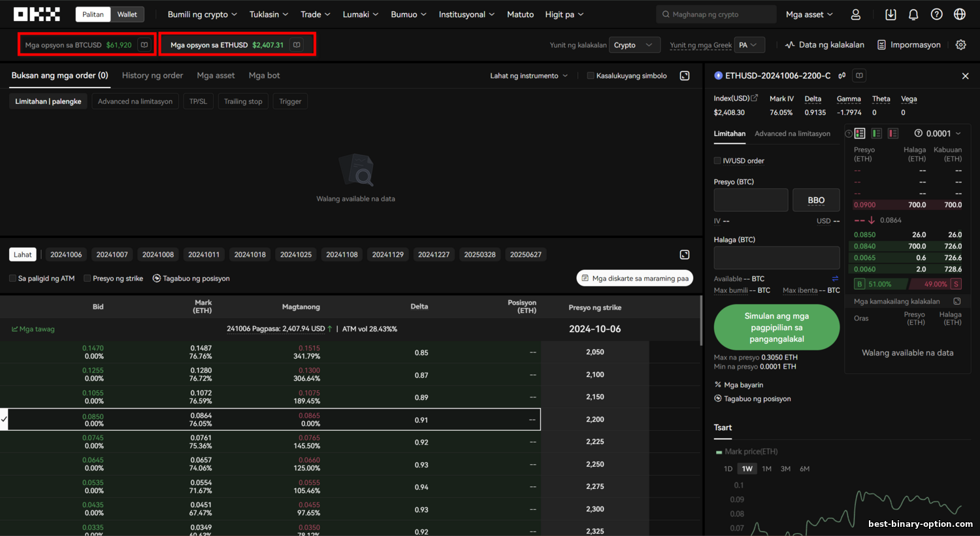Click the Maghanap ng crypto search field
This screenshot has width=980, height=536.
(x=716, y=14)
